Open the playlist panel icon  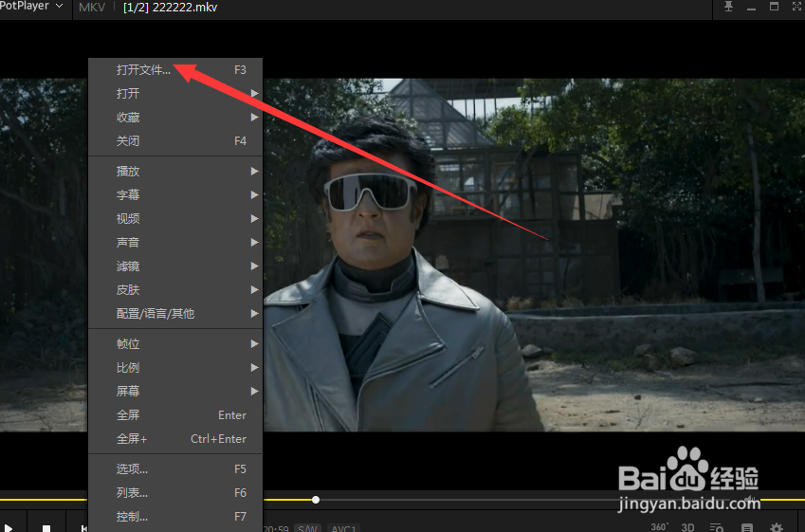[x=747, y=527]
